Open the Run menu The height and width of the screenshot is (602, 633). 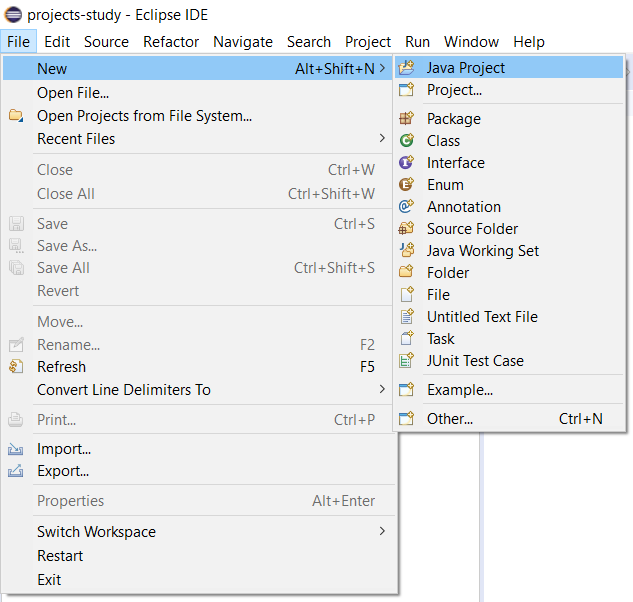[417, 42]
